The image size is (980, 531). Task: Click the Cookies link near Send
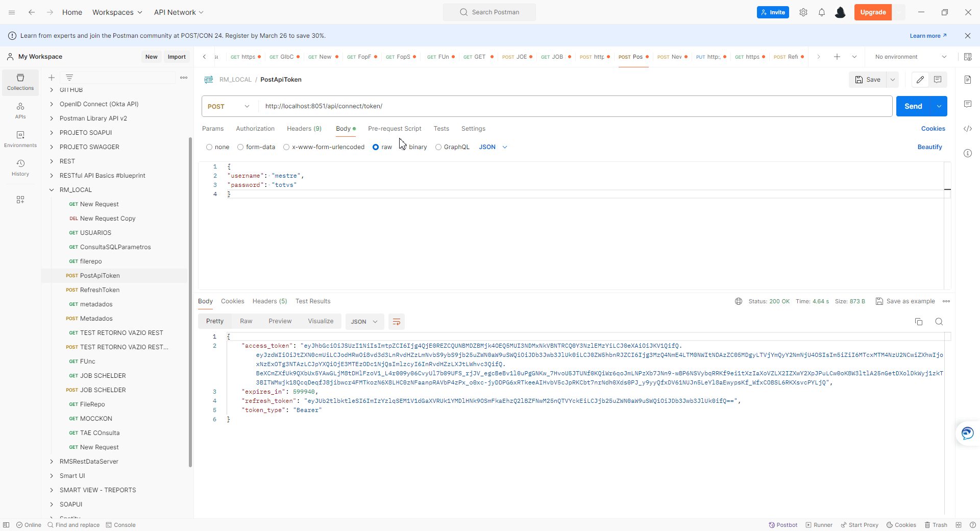pyautogui.click(x=933, y=129)
